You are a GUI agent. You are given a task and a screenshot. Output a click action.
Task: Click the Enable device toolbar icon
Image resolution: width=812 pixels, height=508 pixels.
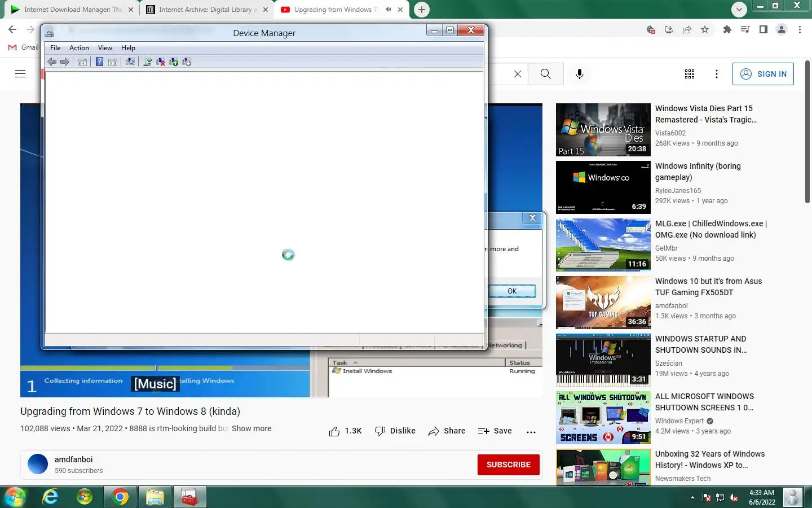(174, 62)
